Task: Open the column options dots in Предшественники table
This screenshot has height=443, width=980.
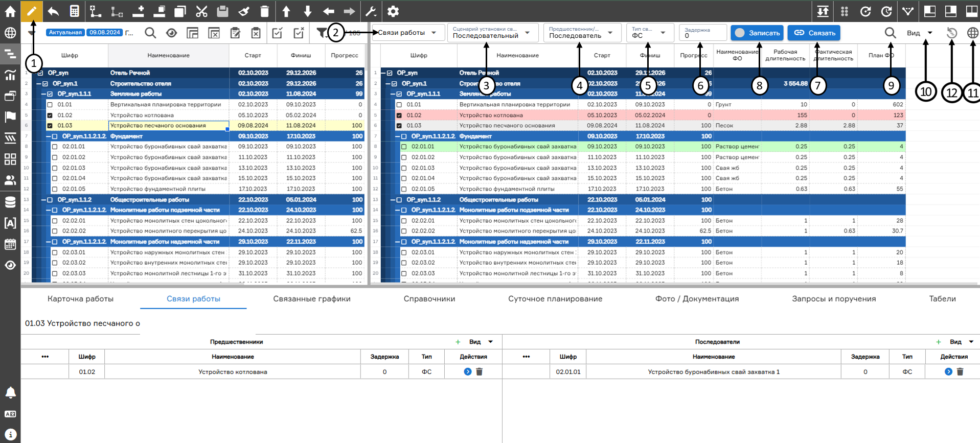Action: coord(45,357)
